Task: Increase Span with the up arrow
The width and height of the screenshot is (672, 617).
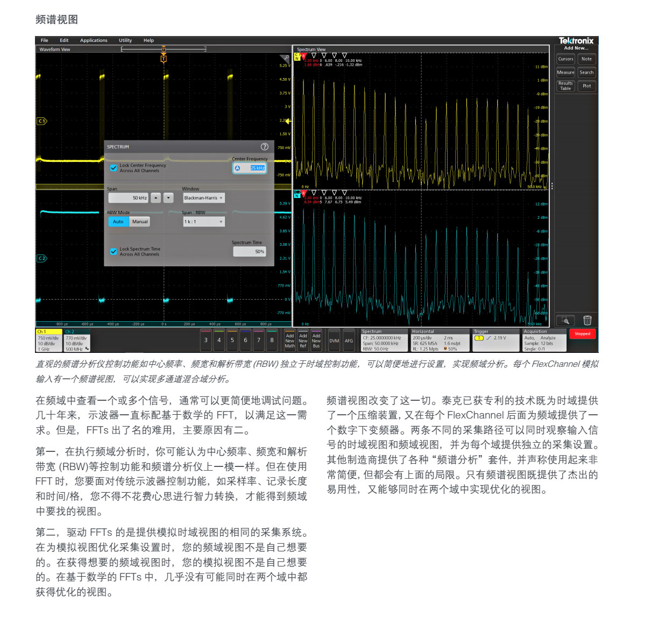Action: click(x=155, y=198)
